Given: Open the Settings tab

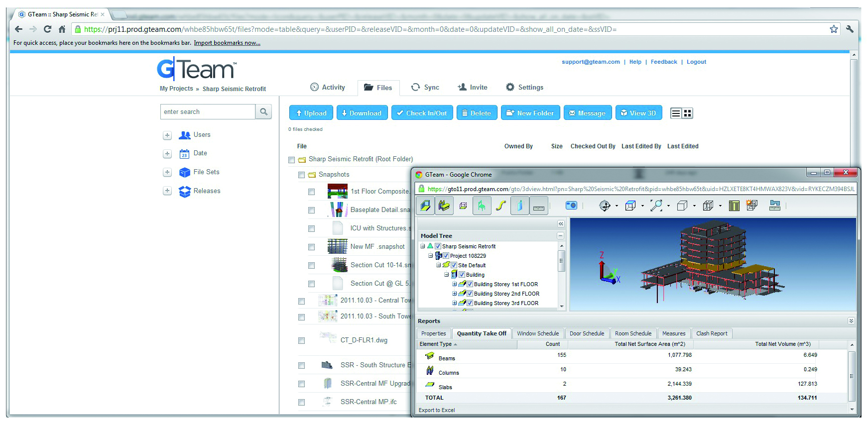Looking at the screenshot, I should tap(524, 87).
